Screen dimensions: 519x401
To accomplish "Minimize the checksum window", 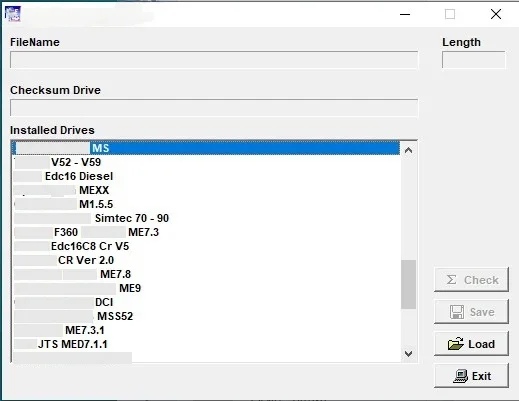I will pyautogui.click(x=405, y=14).
